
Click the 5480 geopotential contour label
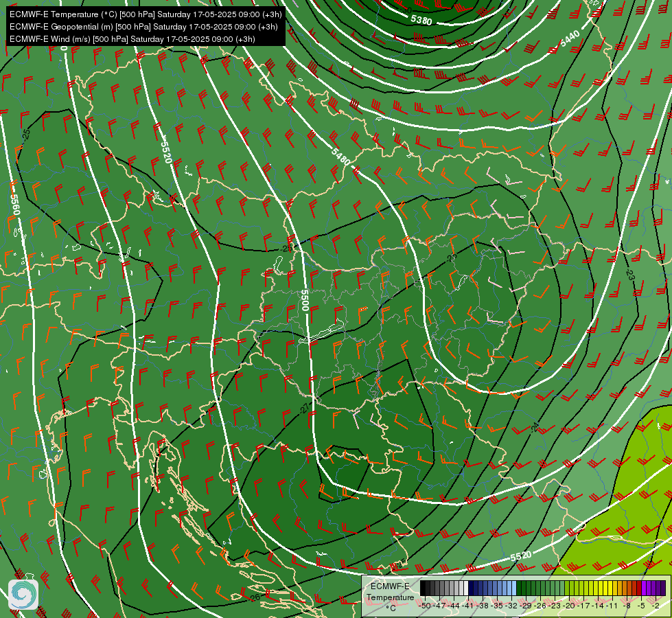tap(340, 157)
